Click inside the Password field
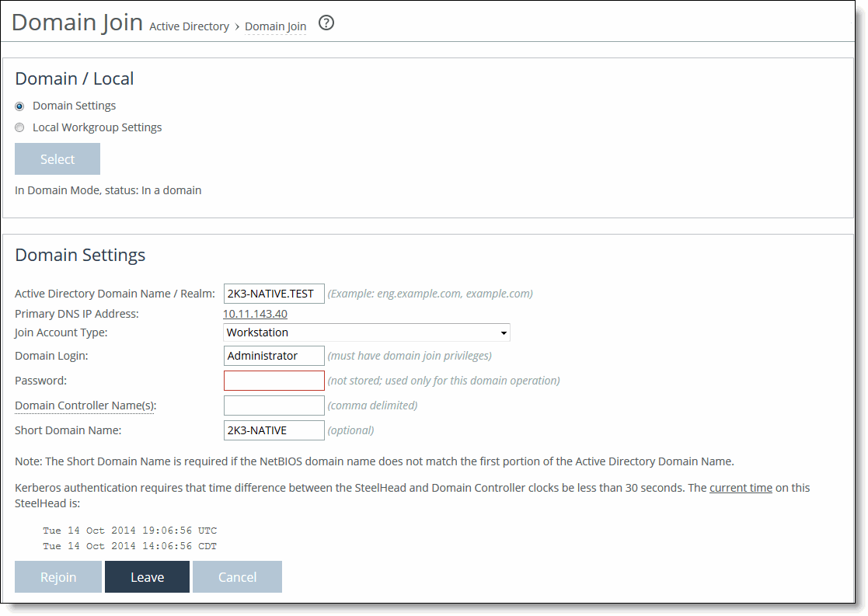 point(274,380)
